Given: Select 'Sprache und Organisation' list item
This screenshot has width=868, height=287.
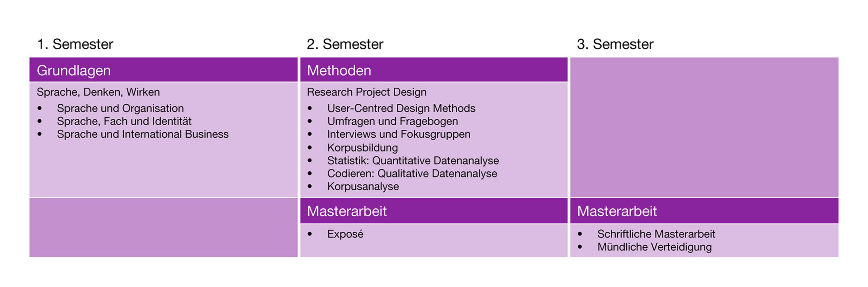Looking at the screenshot, I should click(120, 108).
